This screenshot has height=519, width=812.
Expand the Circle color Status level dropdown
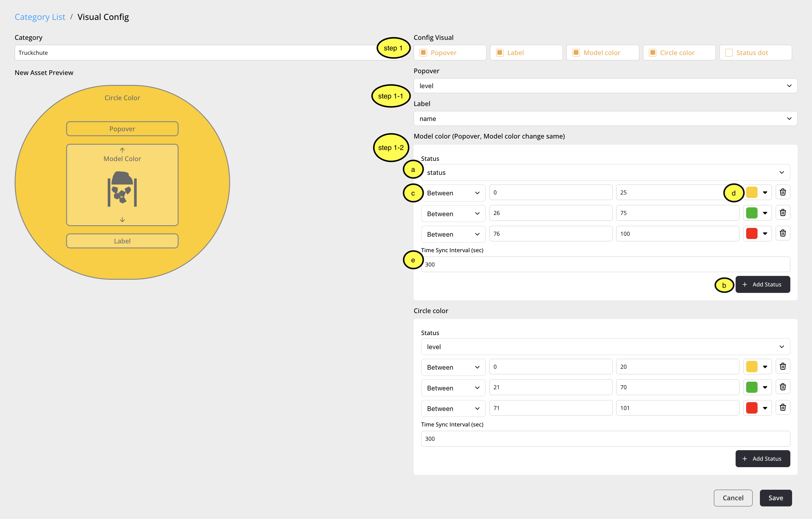point(605,346)
